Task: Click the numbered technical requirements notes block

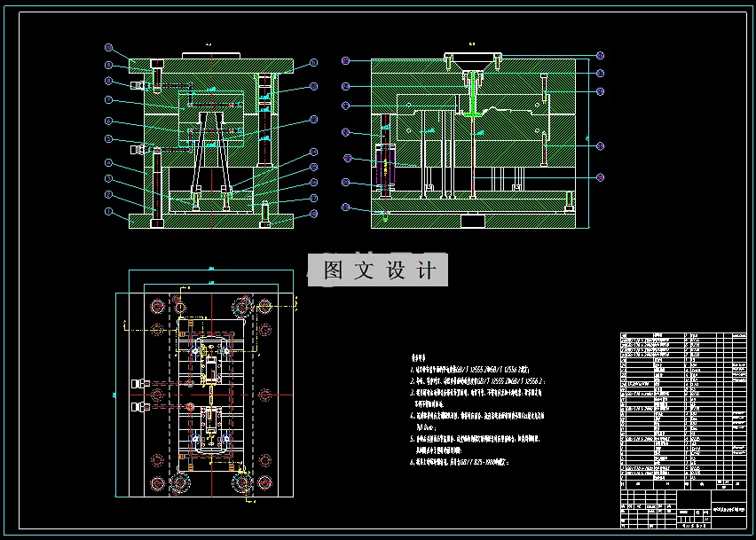Action: (477, 411)
